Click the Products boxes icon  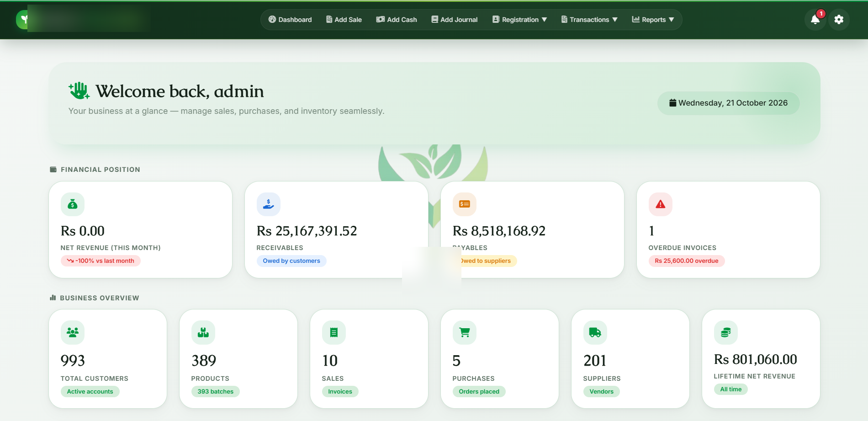point(203,332)
